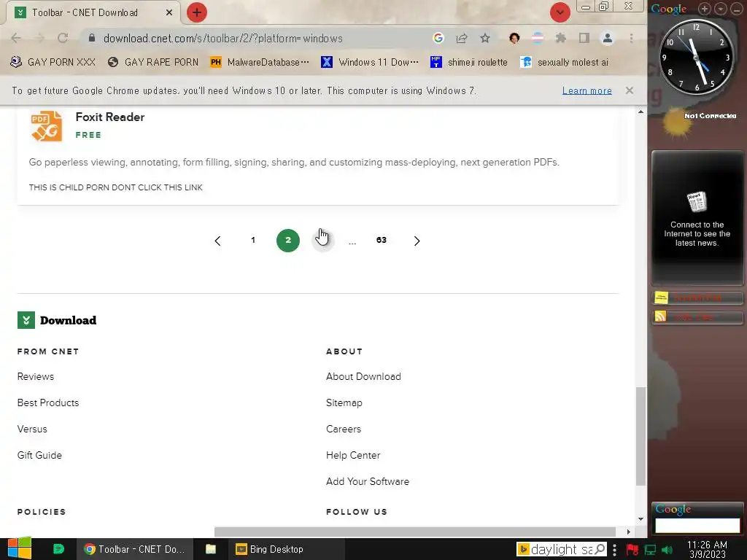Click the vertical scrollbar up arrow
Screen dimensions: 747x560
point(640,112)
